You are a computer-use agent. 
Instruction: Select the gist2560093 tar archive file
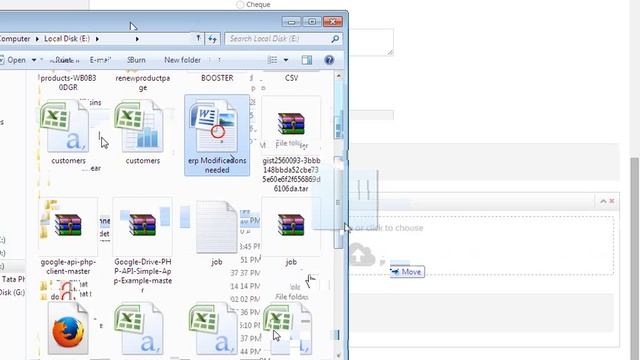tap(291, 145)
